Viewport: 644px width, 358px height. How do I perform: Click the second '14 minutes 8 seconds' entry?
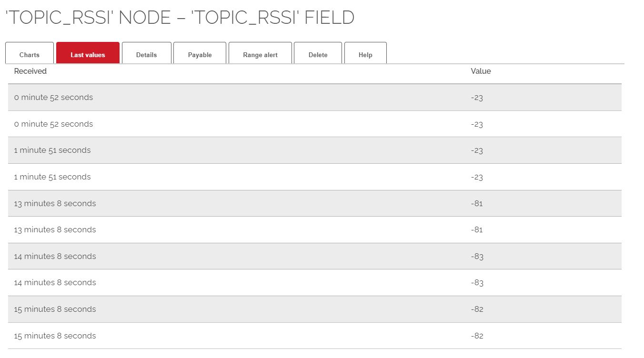point(55,283)
